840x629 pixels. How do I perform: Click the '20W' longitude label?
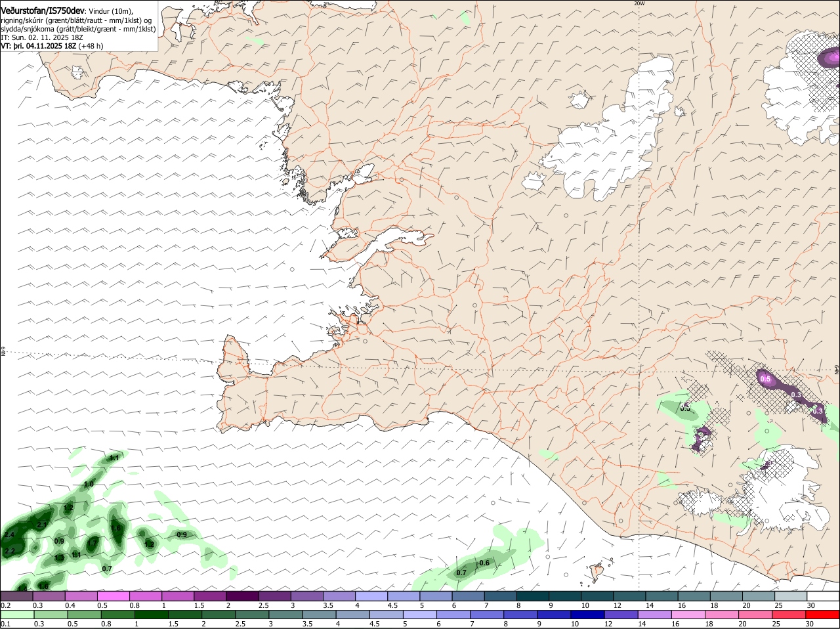(x=639, y=3)
